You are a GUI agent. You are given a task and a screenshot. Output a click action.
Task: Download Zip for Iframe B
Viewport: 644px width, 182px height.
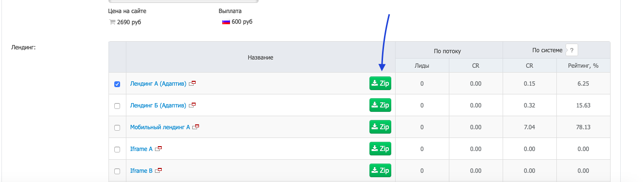(x=380, y=170)
